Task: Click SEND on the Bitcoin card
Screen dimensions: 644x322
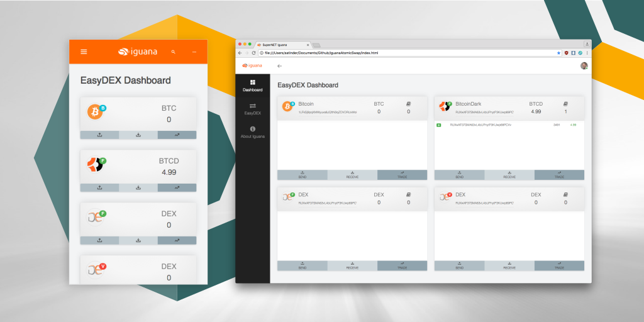Action: click(303, 175)
